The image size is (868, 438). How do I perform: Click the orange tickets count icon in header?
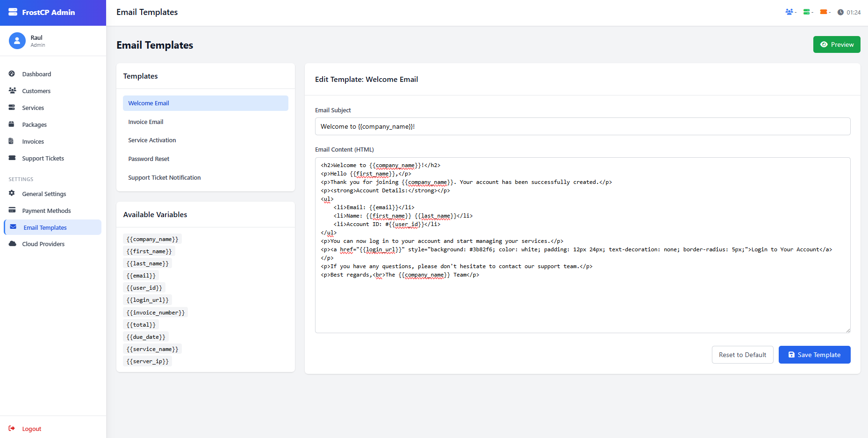pyautogui.click(x=824, y=12)
